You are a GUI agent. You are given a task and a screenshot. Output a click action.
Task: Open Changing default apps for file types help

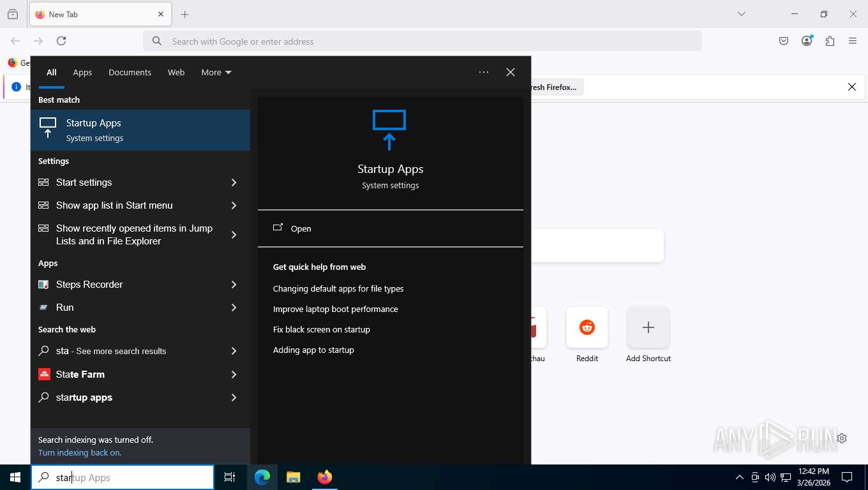click(x=338, y=288)
